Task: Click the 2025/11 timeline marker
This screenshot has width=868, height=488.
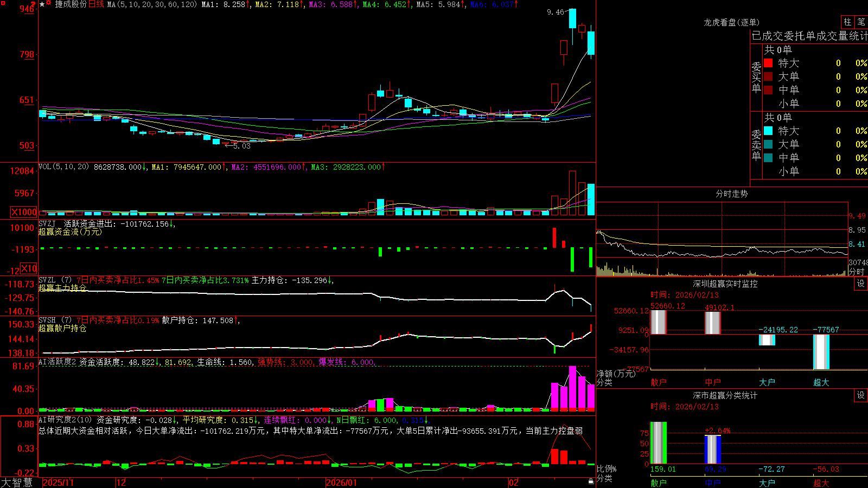Action: click(58, 483)
